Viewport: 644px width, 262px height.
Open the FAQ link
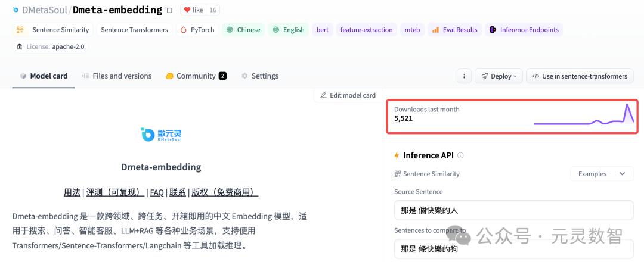coord(157,192)
